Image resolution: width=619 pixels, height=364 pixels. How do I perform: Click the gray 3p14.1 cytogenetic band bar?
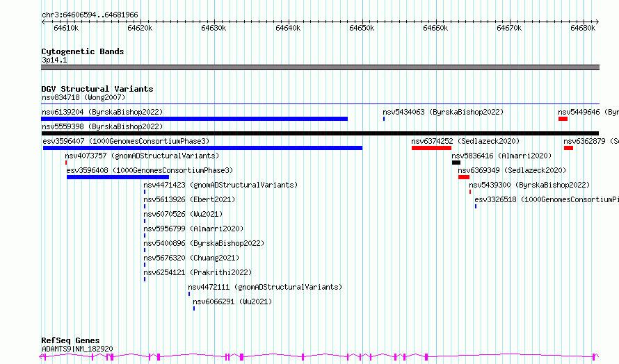pos(320,67)
